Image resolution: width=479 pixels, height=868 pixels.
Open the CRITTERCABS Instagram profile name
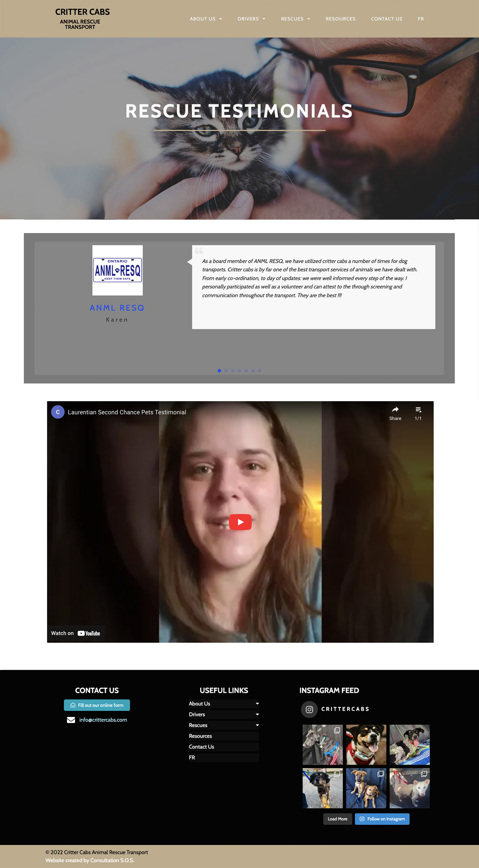coord(345,709)
